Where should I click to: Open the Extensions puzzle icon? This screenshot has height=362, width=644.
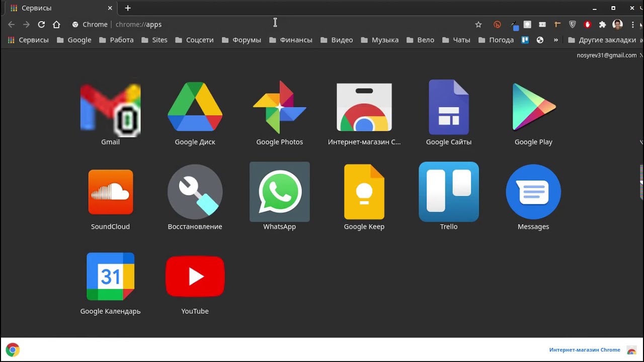pyautogui.click(x=602, y=24)
